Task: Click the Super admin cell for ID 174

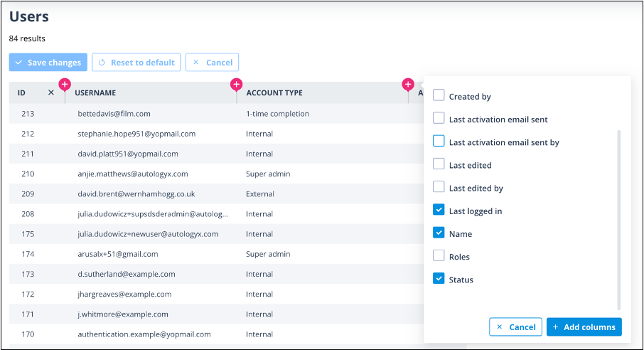Action: pos(268,254)
